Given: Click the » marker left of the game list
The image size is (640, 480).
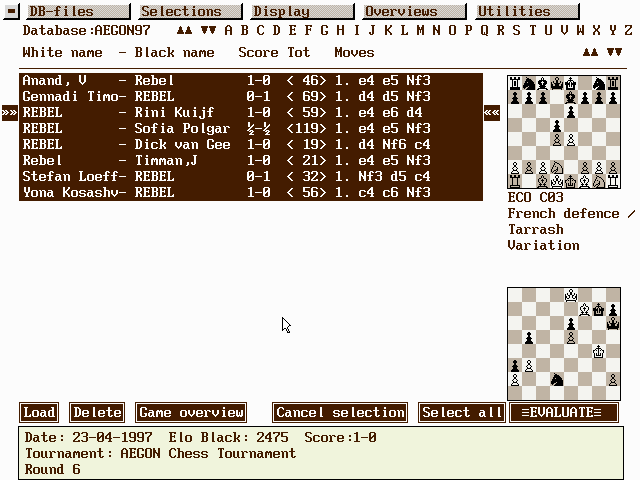Looking at the screenshot, I should pos(10,113).
